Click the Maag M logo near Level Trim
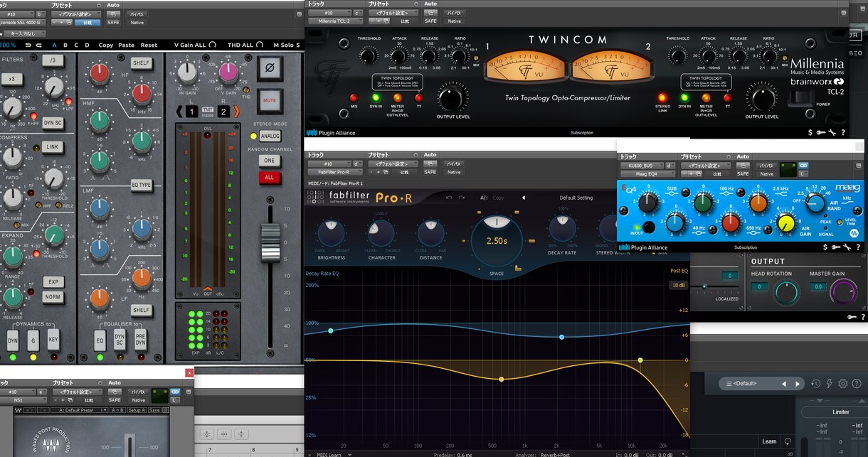 [853, 232]
